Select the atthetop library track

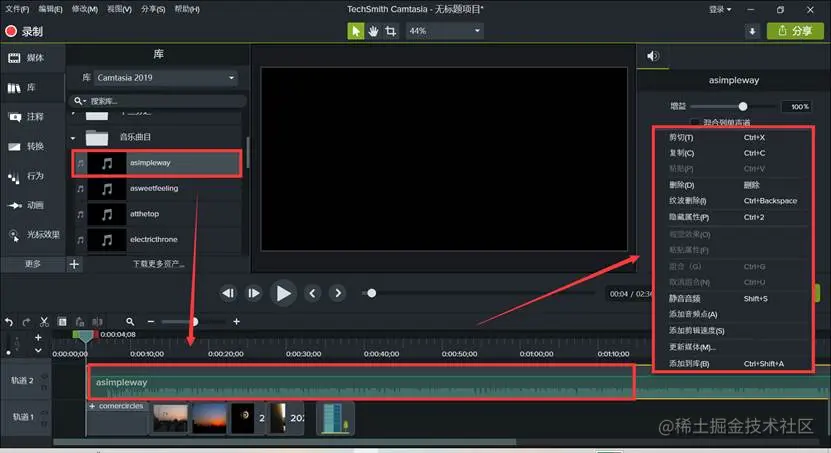pyautogui.click(x=157, y=214)
